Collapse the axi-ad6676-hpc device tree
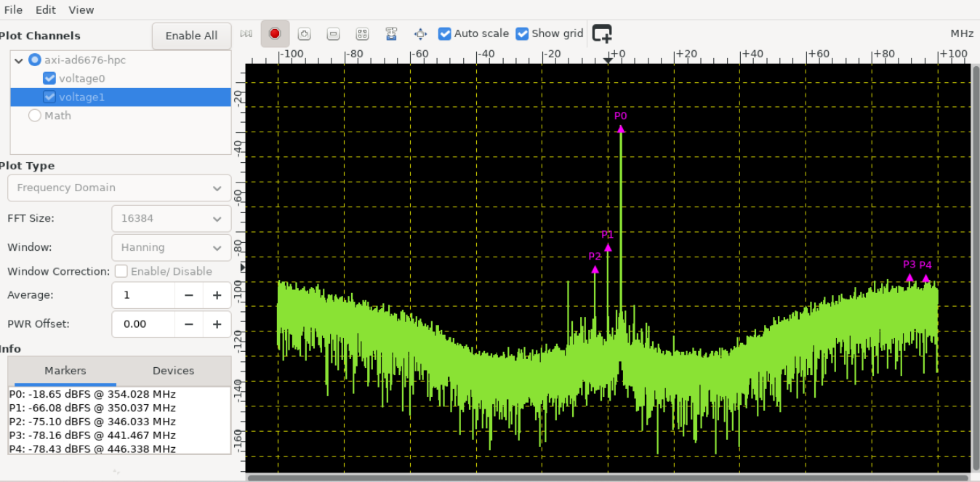The height and width of the screenshot is (482, 980). pyautogui.click(x=19, y=60)
